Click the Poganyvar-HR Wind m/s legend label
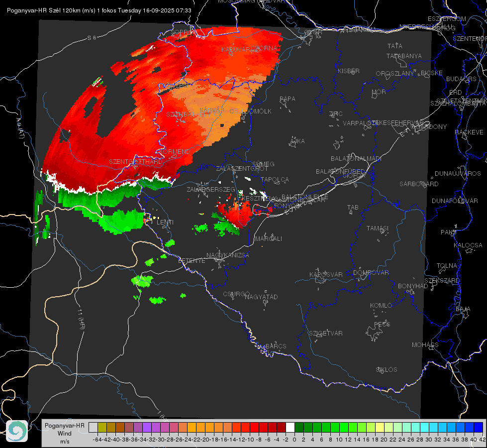This screenshot has width=487, height=448. click(65, 434)
